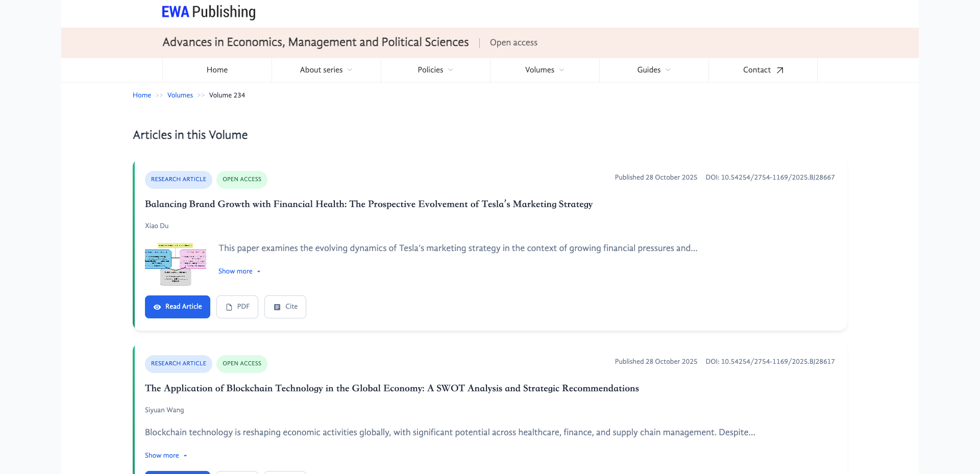Click Read Article for the Tesla paper

(x=178, y=307)
